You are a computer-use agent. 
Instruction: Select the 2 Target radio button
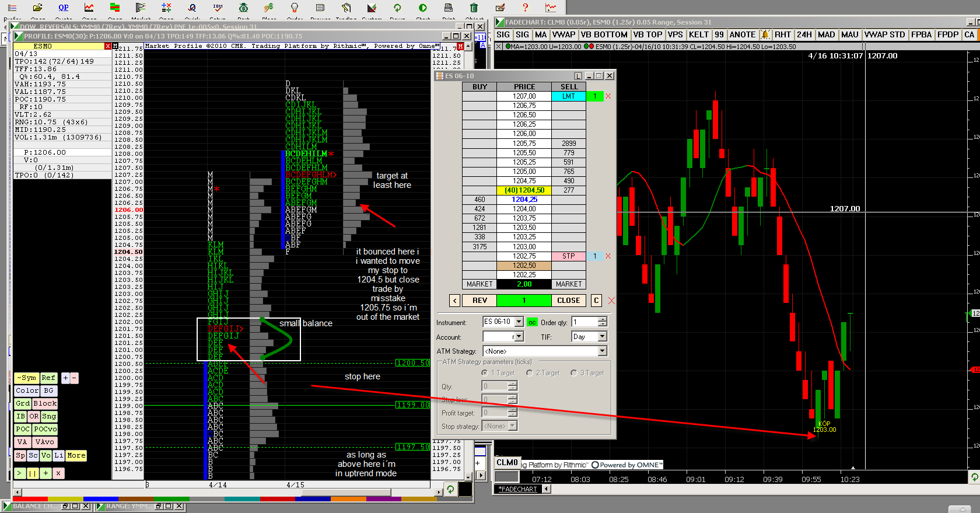tap(530, 373)
